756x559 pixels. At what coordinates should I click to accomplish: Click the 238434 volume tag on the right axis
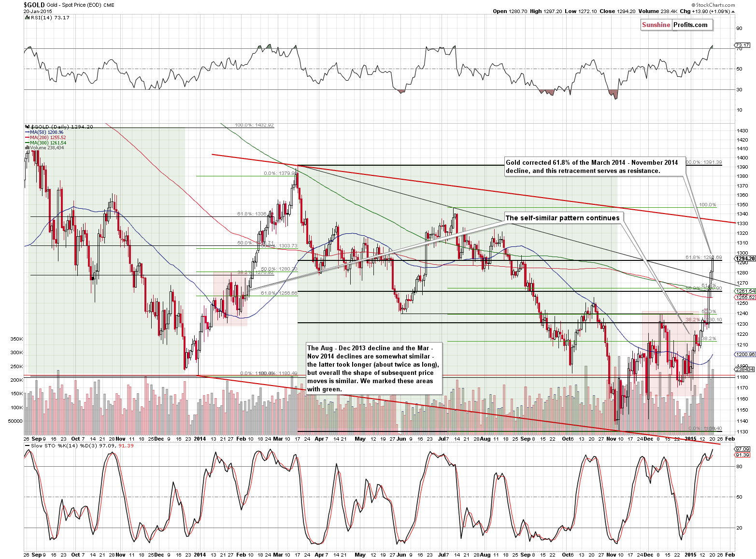tap(745, 369)
